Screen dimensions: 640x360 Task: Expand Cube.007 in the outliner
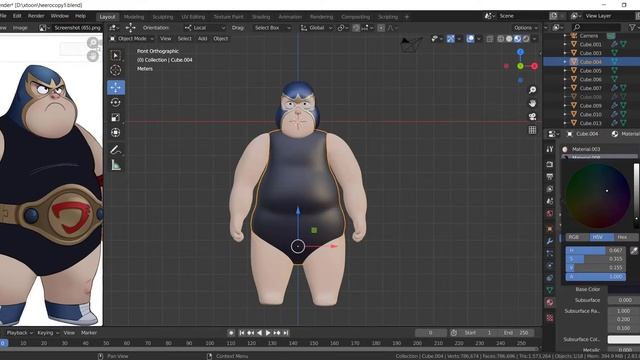565,88
